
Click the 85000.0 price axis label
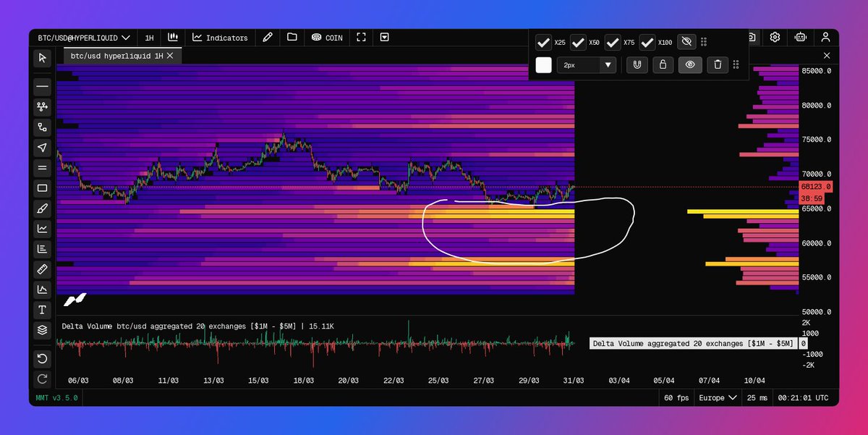(x=816, y=71)
